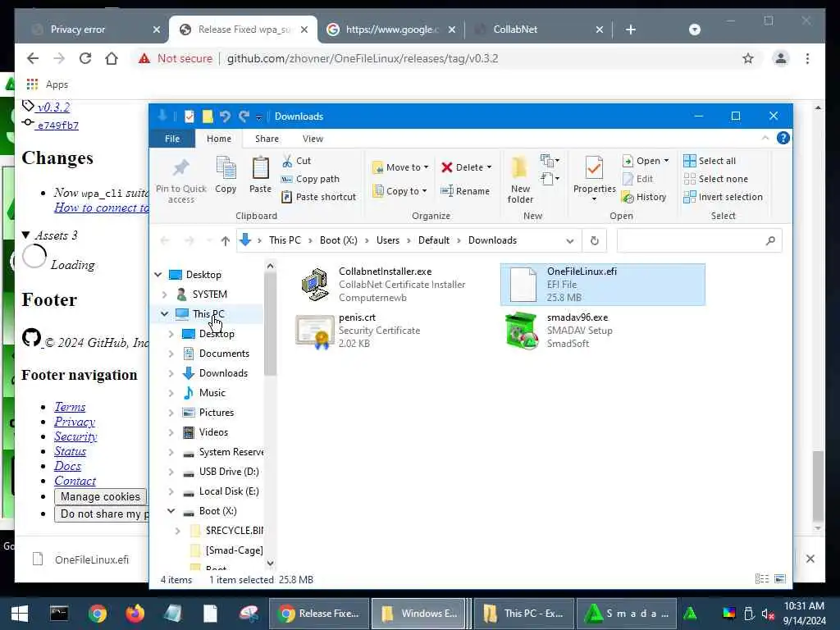Switch to the google.com browser tab
The height and width of the screenshot is (630, 840).
point(390,30)
